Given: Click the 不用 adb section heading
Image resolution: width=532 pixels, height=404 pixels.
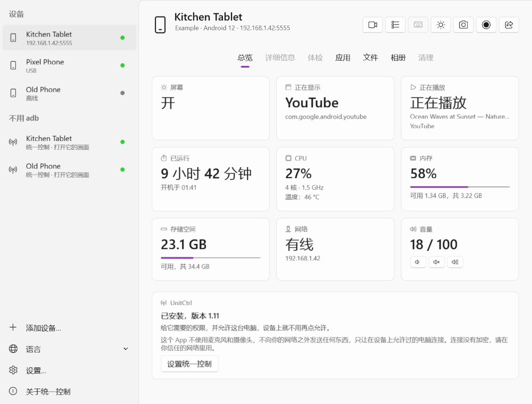Looking at the screenshot, I should [x=24, y=118].
